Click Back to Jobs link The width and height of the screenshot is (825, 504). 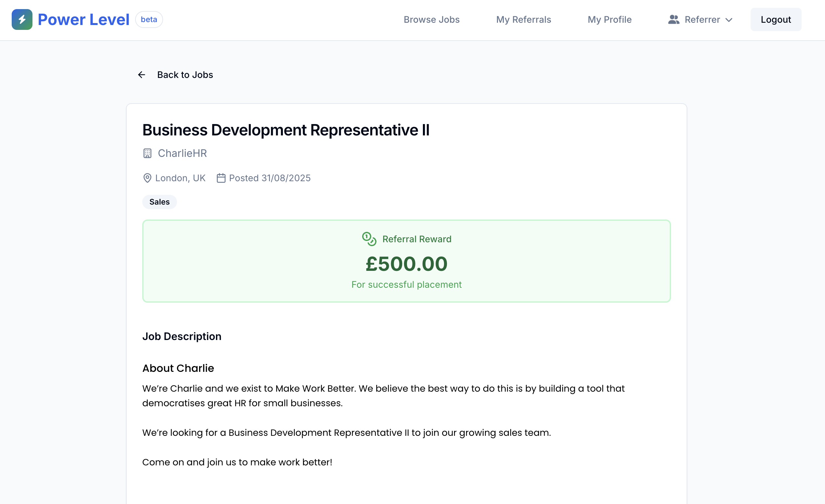point(185,75)
